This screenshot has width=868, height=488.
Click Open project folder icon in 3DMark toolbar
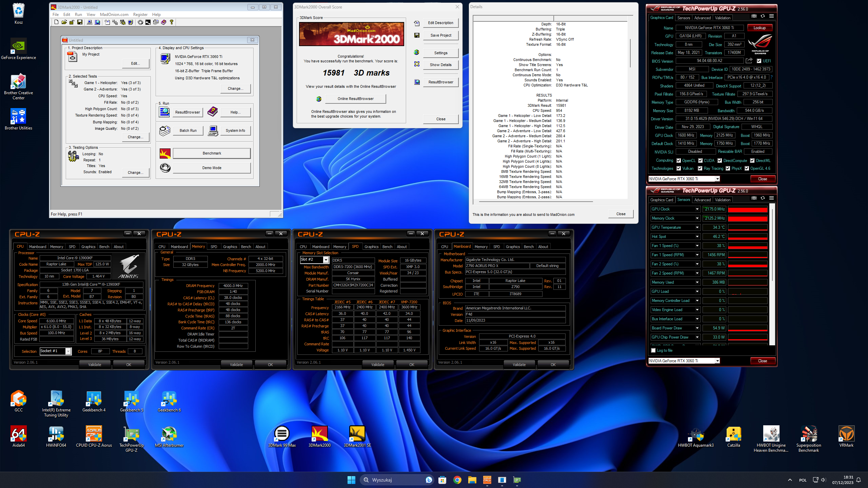tap(64, 22)
